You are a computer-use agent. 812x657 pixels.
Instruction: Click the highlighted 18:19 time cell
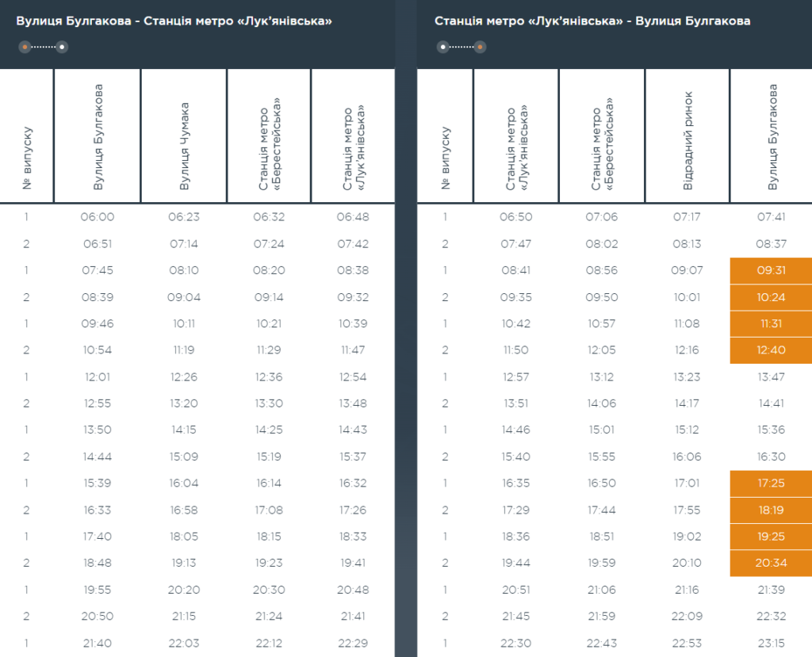[771, 510]
